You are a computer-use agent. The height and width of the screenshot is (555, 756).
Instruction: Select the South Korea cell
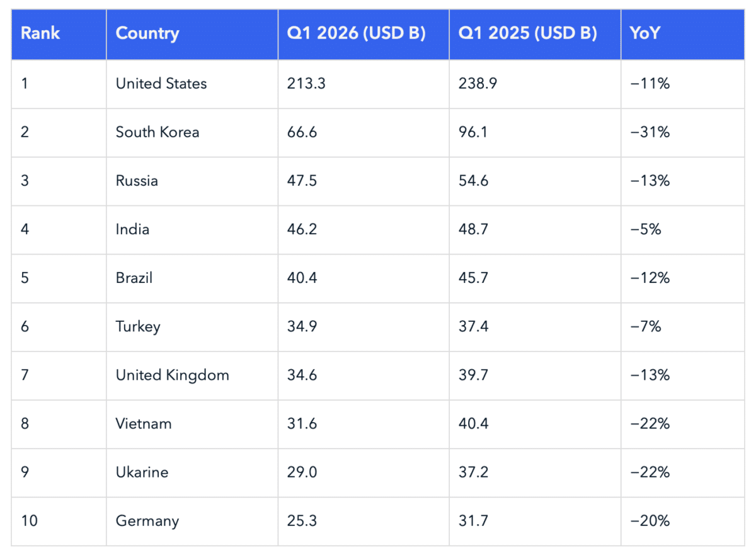(157, 132)
